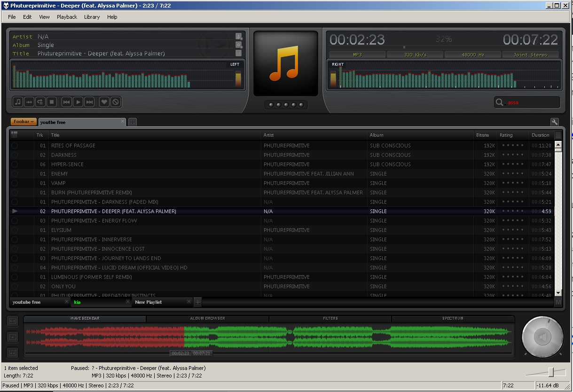Viewport: 573px width, 392px height.
Task: Open the File menu
Action: [12, 17]
